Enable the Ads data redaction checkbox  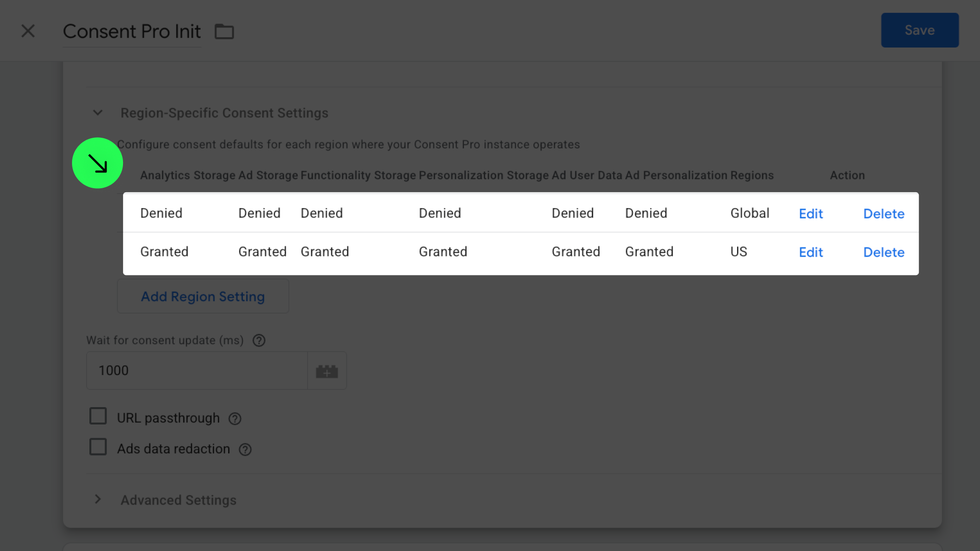98,447
